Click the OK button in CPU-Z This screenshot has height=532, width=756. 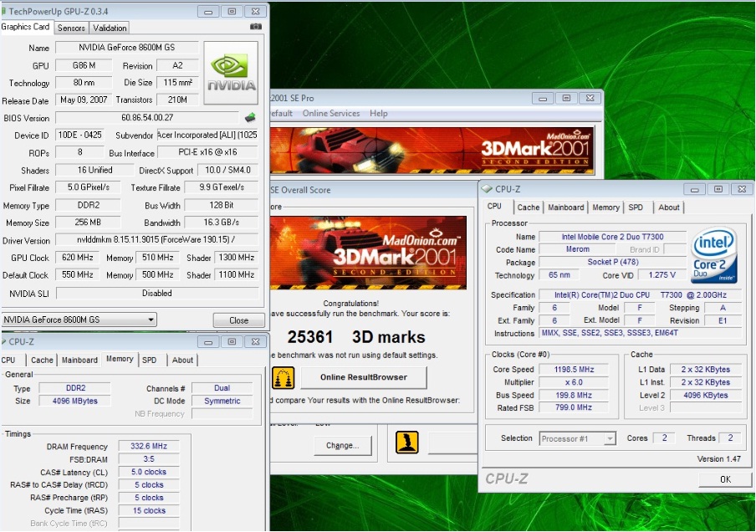point(725,479)
